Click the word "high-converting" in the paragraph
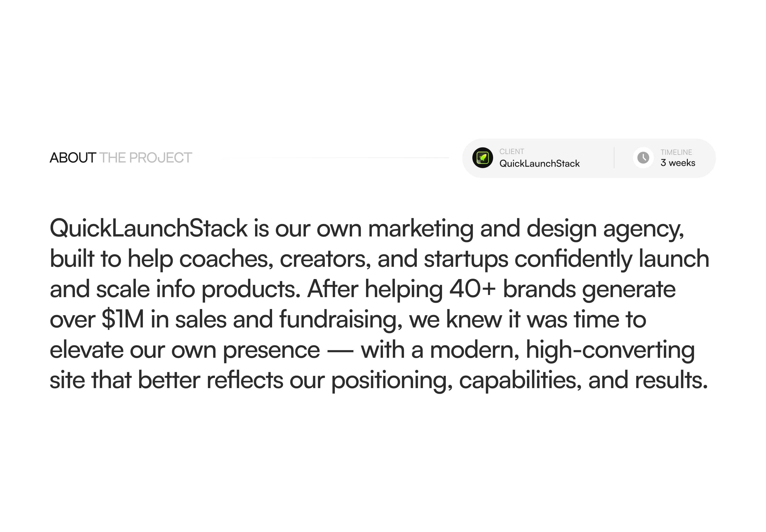Viewport: 766px width, 532px height. pos(610,350)
